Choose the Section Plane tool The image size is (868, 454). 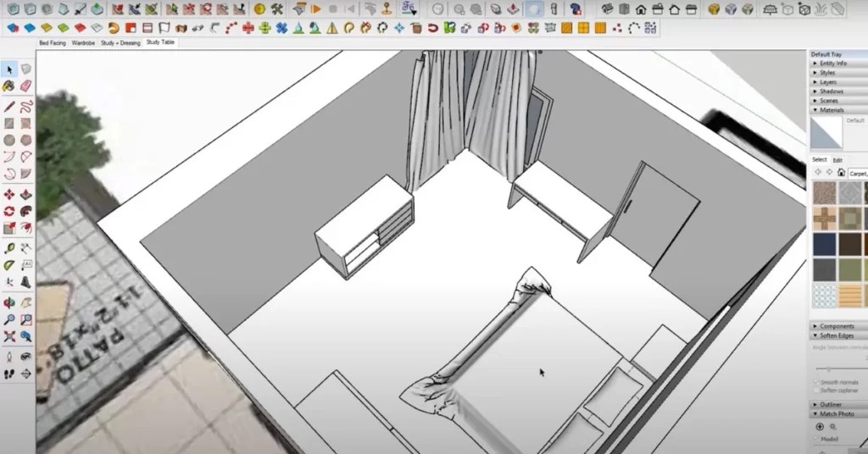tap(26, 374)
